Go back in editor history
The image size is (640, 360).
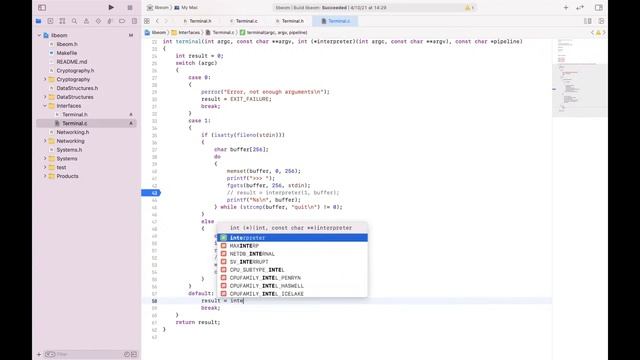[158, 21]
